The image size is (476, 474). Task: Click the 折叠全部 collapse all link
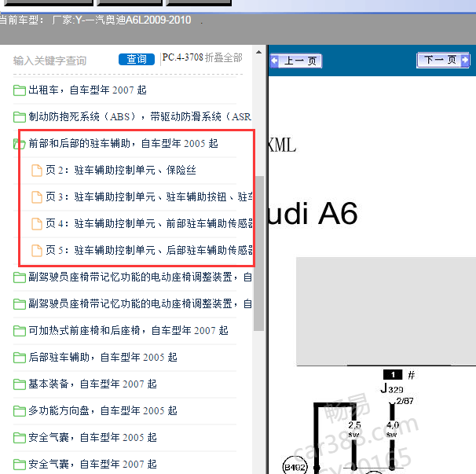224,57
